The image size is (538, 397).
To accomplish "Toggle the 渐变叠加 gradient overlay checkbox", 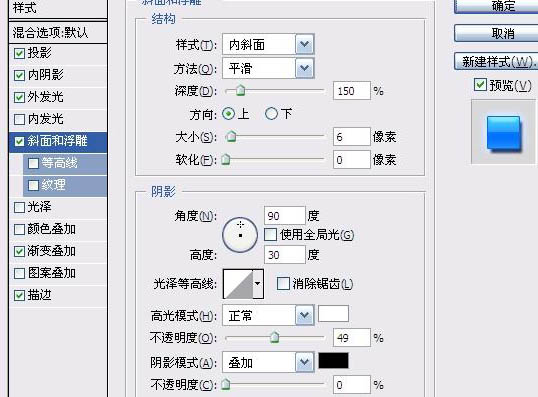I will point(19,251).
